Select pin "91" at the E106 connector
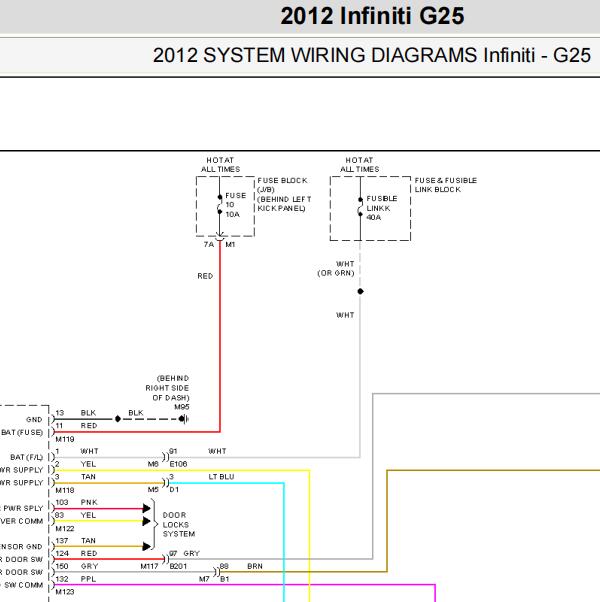The width and height of the screenshot is (600, 602). pos(173,451)
